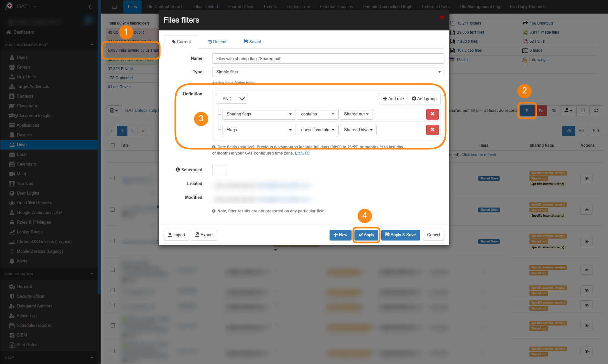Click the blue filter funnel icon

527,111
